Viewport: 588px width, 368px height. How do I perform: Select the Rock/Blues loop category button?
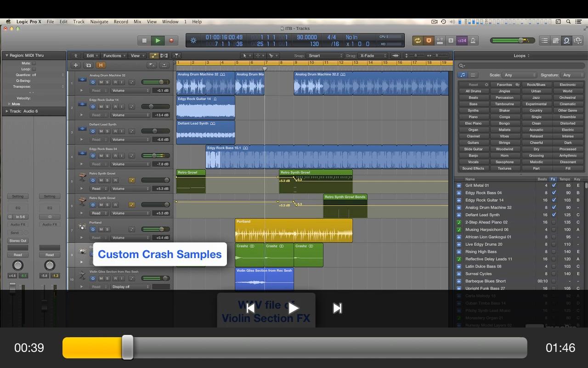point(536,85)
